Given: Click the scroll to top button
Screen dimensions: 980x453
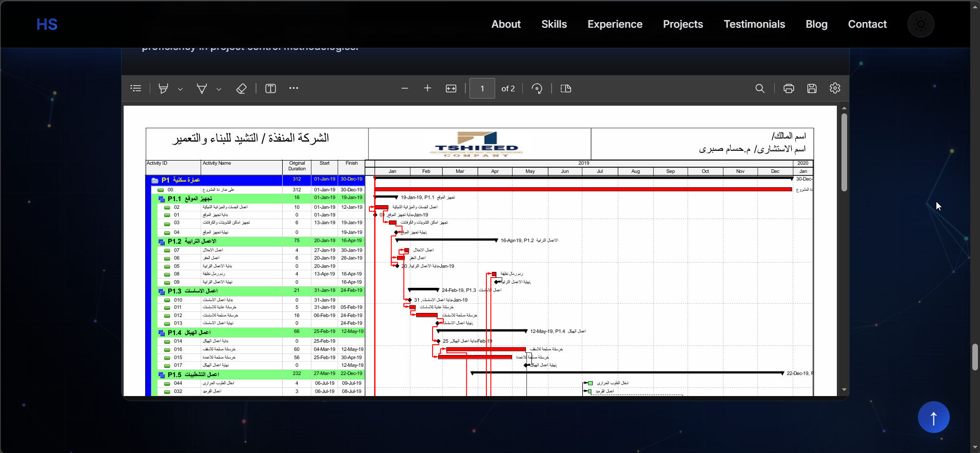Looking at the screenshot, I should (x=933, y=417).
